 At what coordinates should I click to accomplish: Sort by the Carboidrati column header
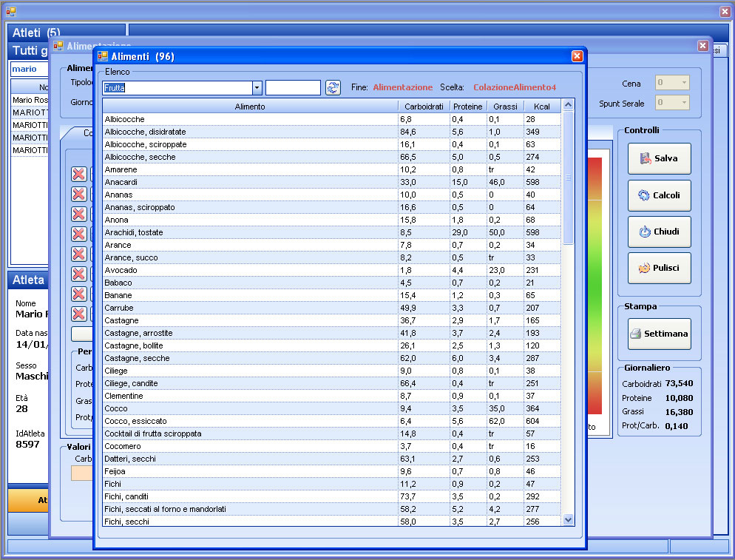(424, 107)
